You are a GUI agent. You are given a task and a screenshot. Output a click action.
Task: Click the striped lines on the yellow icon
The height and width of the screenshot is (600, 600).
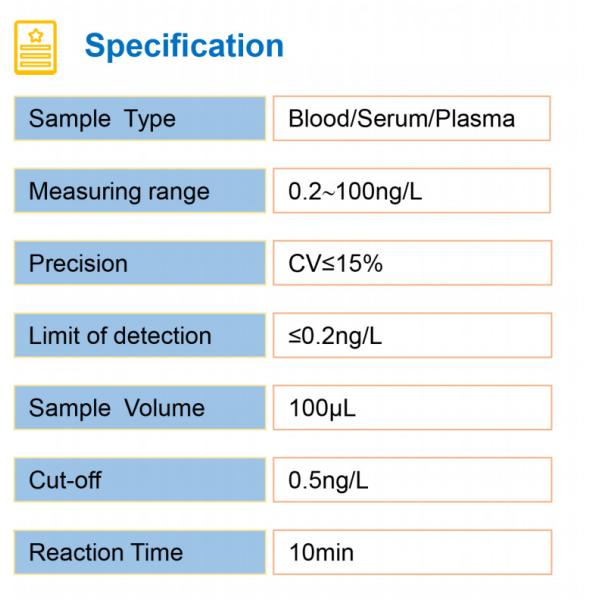coord(37,58)
